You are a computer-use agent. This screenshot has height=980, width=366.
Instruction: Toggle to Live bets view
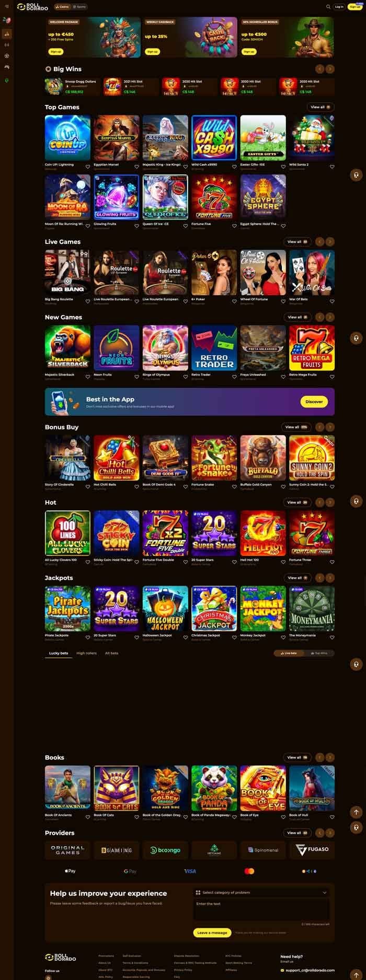[289, 653]
